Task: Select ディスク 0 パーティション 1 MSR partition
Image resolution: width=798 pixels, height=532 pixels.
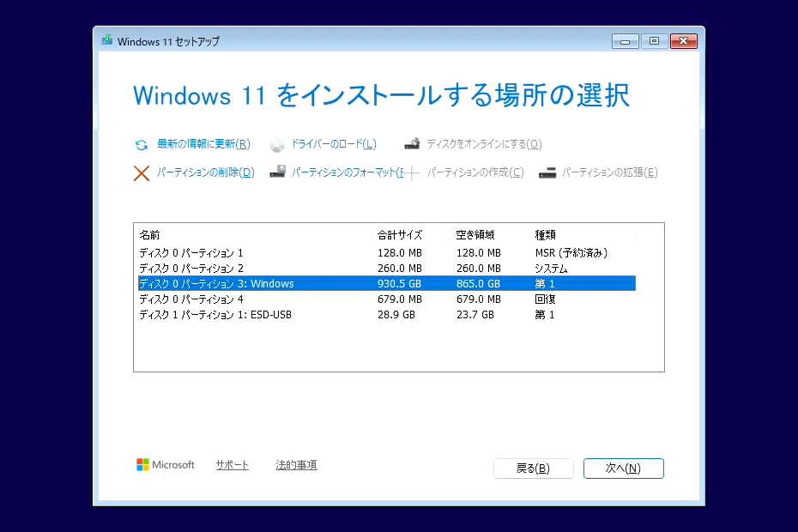Action: pos(257,252)
